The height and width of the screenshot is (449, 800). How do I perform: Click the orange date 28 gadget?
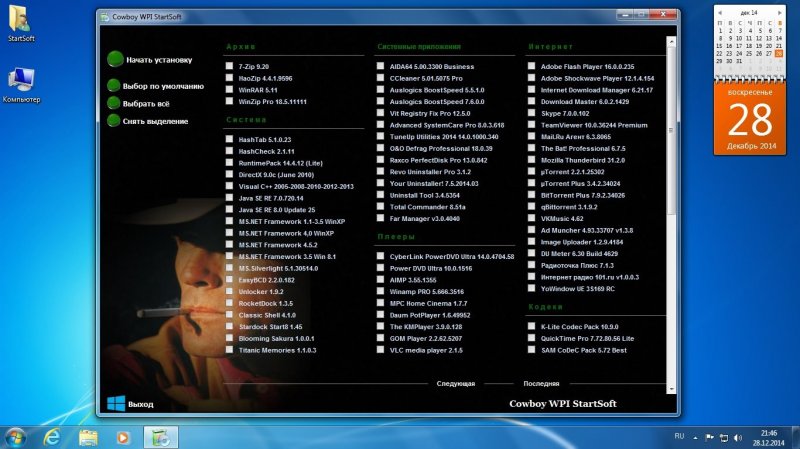point(749,119)
